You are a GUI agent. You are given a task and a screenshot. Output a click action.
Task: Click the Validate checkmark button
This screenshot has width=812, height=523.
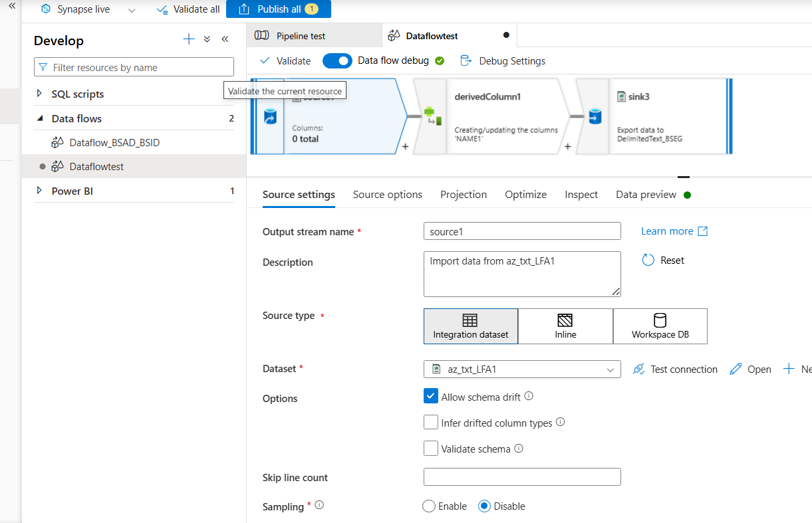coord(285,60)
